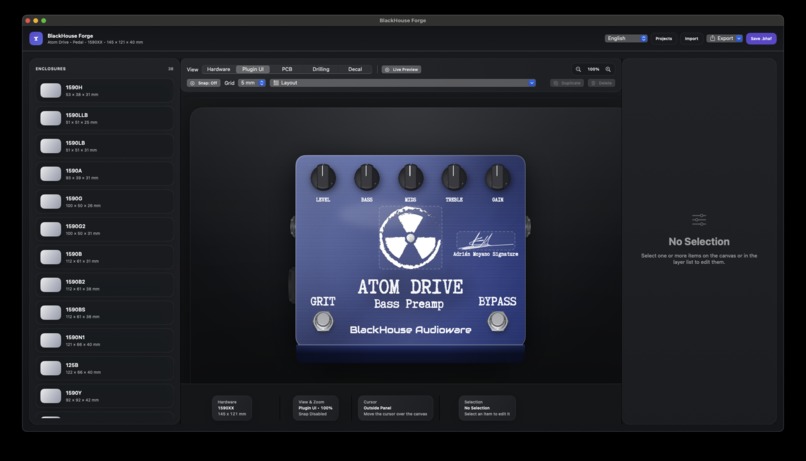Viewport: 806px width, 461px height.
Task: Click the Hardware 1590XX status card
Action: coord(232,408)
